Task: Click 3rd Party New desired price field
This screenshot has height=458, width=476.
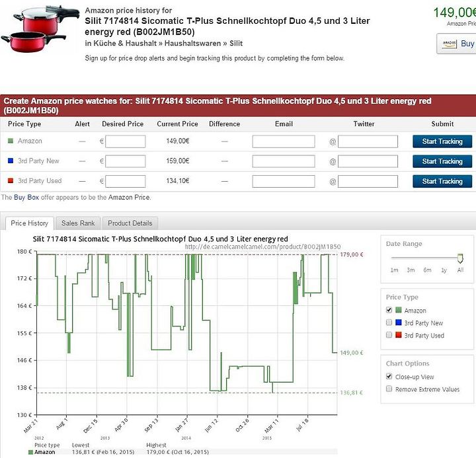Action: pos(126,161)
